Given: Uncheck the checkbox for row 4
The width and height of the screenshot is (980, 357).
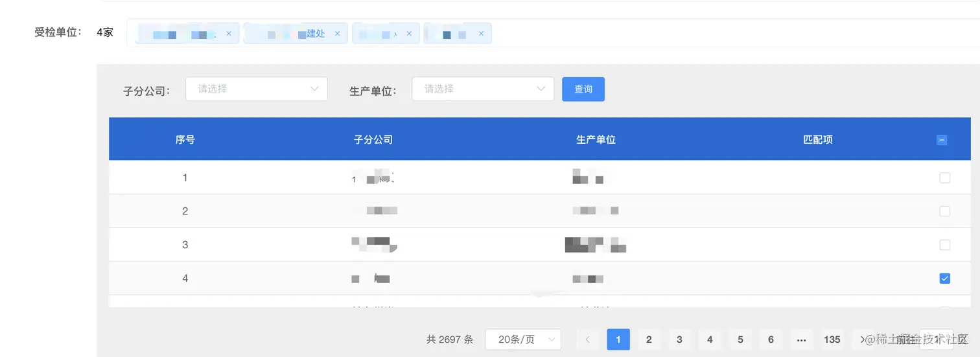Looking at the screenshot, I should pos(944,279).
